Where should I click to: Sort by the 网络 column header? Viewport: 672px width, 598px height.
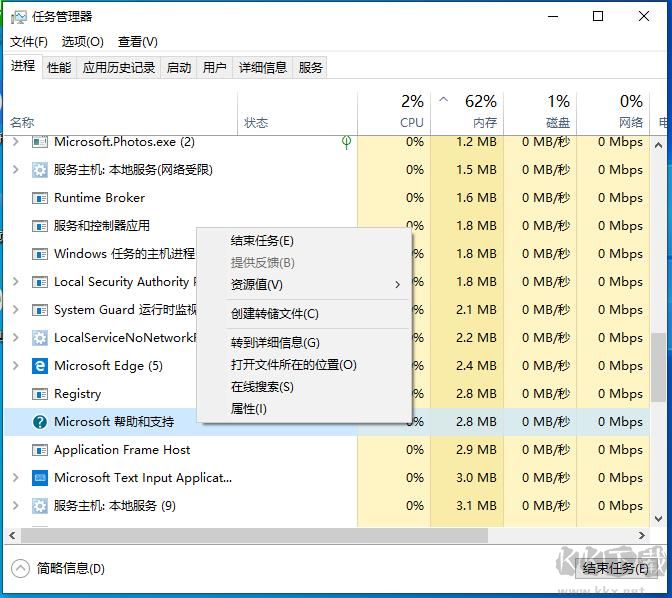coord(613,113)
